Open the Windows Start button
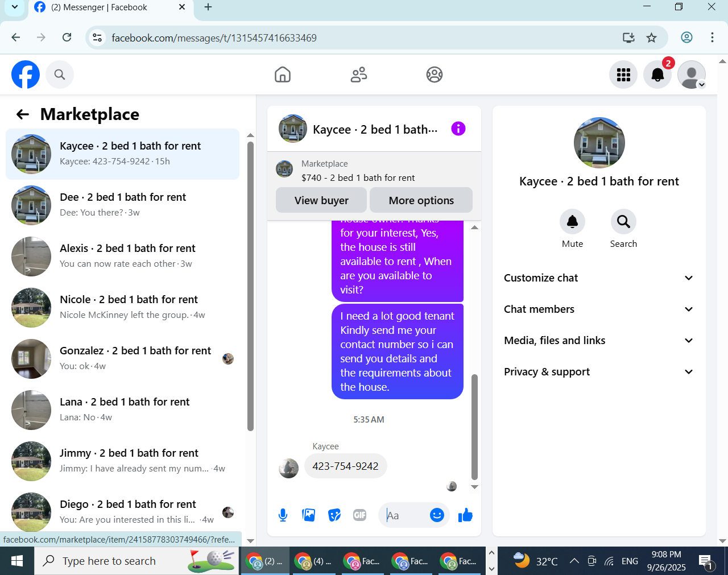The height and width of the screenshot is (575, 728). coord(17,561)
